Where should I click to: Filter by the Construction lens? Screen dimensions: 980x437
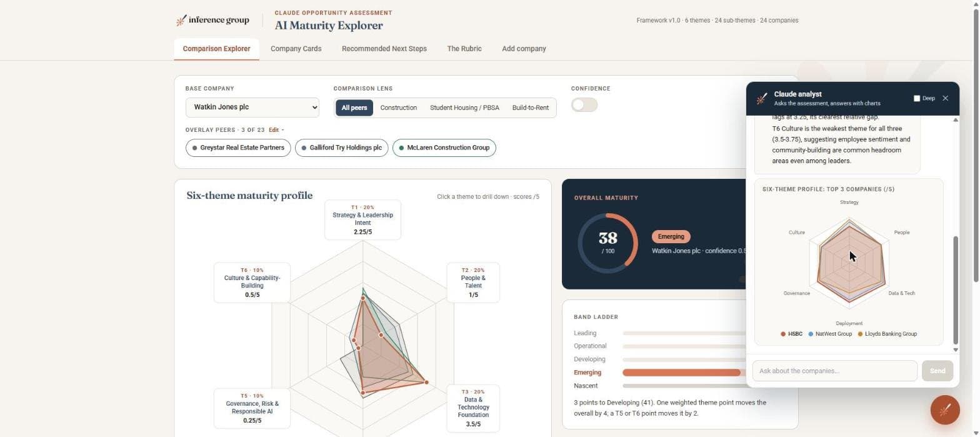pyautogui.click(x=398, y=108)
